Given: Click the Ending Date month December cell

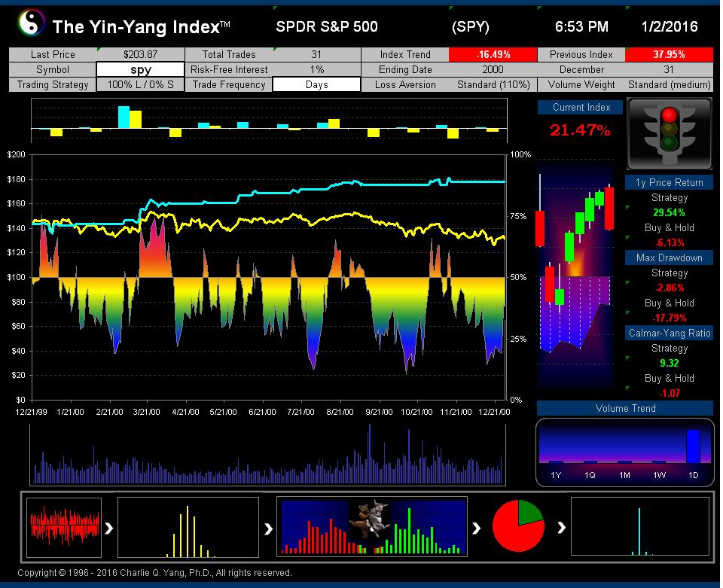Looking at the screenshot, I should point(581,69).
